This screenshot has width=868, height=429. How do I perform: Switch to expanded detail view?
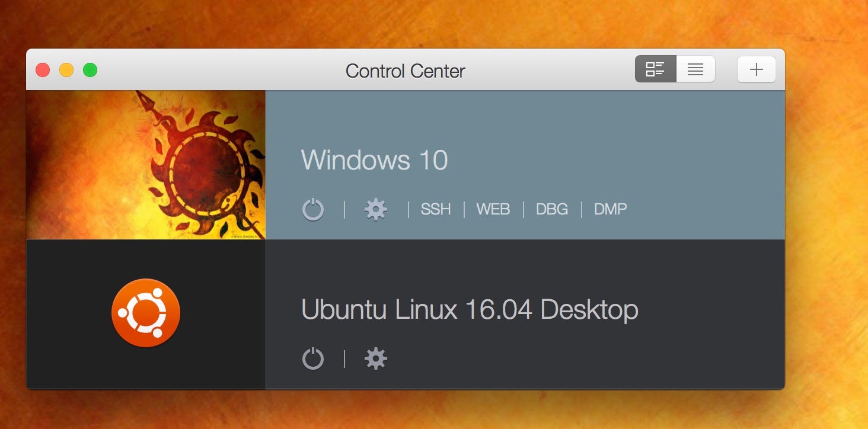pos(655,69)
